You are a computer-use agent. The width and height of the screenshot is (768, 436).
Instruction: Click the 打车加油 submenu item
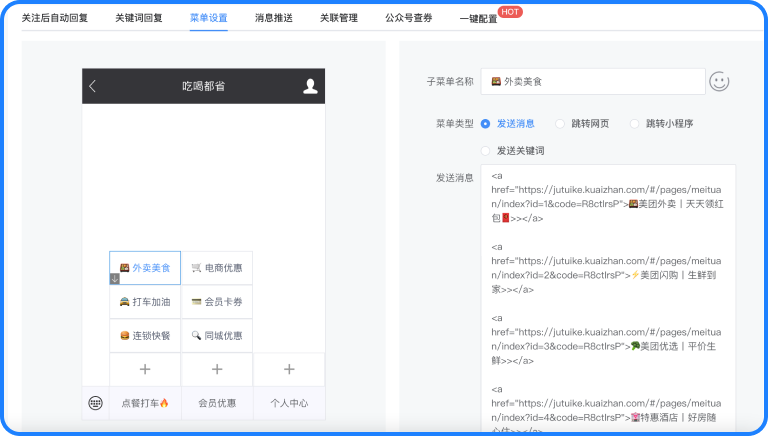click(x=145, y=302)
